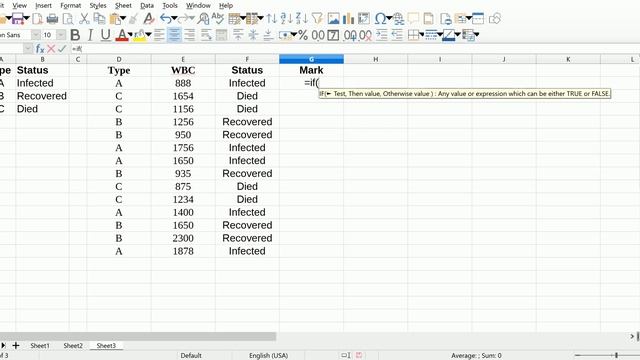Image resolution: width=640 pixels, height=360 pixels.
Task: Click the Copy icon
Action: 99,19
